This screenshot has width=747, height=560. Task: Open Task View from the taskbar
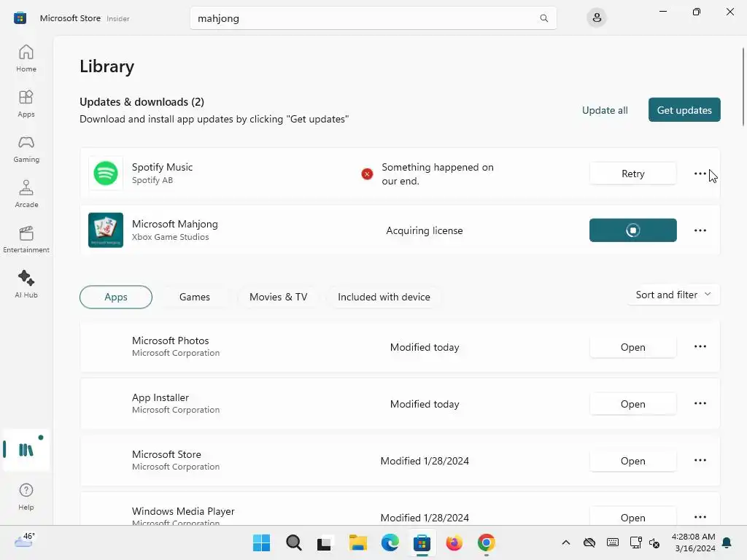tap(325, 542)
